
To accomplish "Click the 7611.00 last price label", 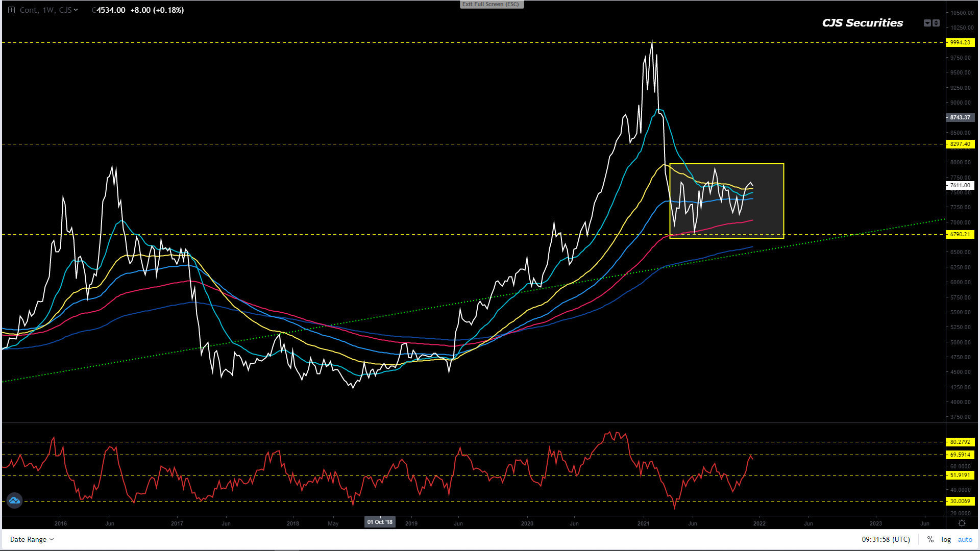I will click(960, 186).
